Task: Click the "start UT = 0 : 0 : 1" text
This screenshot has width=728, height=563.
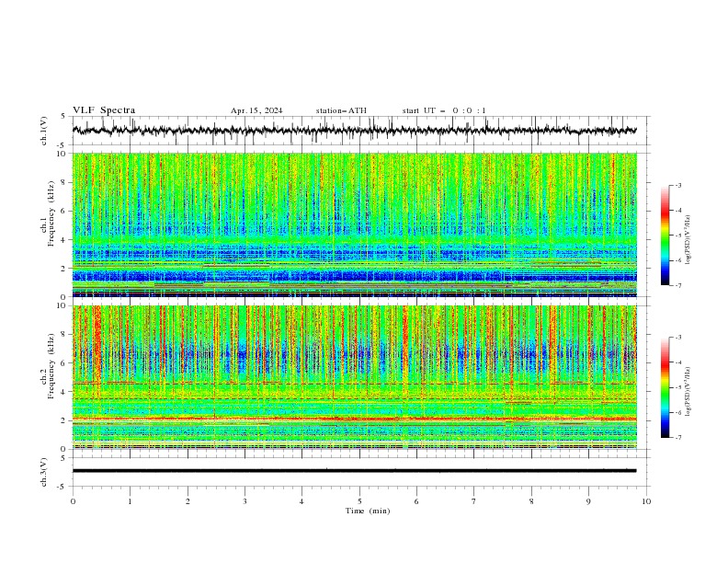Action: (444, 110)
